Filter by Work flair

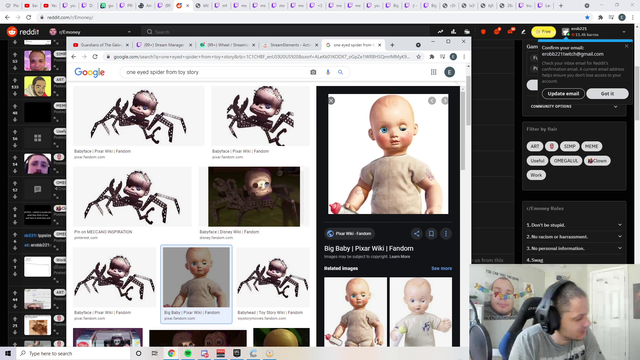536,175
